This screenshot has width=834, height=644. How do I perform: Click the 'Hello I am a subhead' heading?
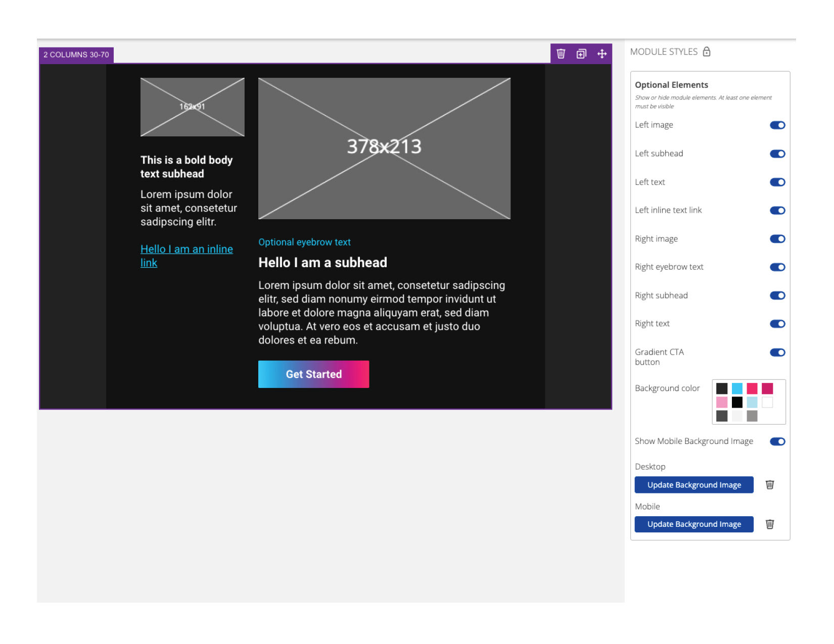click(x=322, y=263)
